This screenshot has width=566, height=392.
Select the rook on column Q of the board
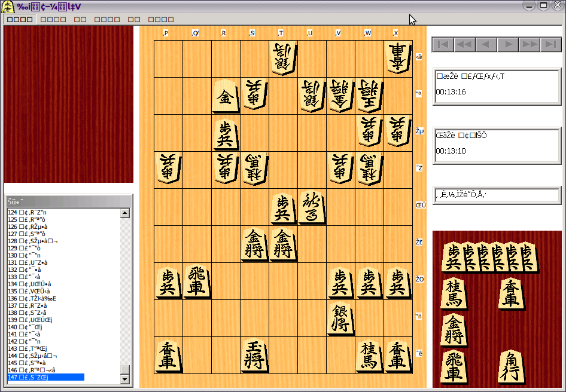pyautogui.click(x=197, y=281)
